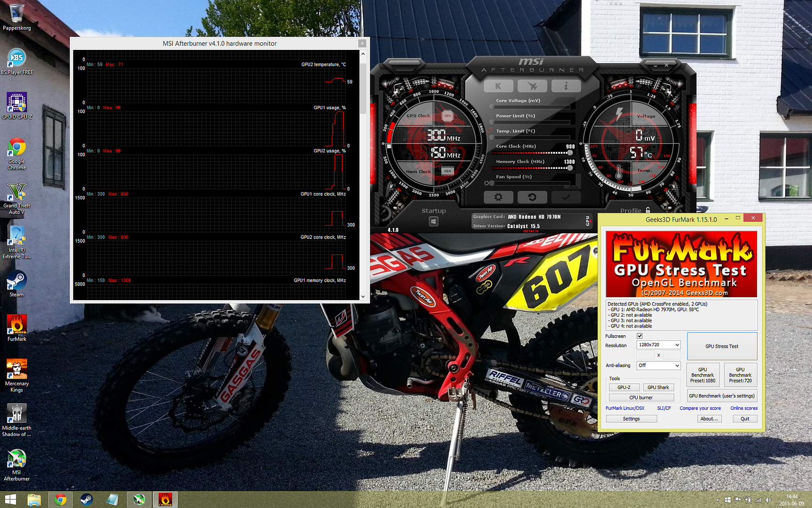Image resolution: width=812 pixels, height=508 pixels.
Task: Unlock the Profile padlock in Afterburner
Action: (648, 210)
